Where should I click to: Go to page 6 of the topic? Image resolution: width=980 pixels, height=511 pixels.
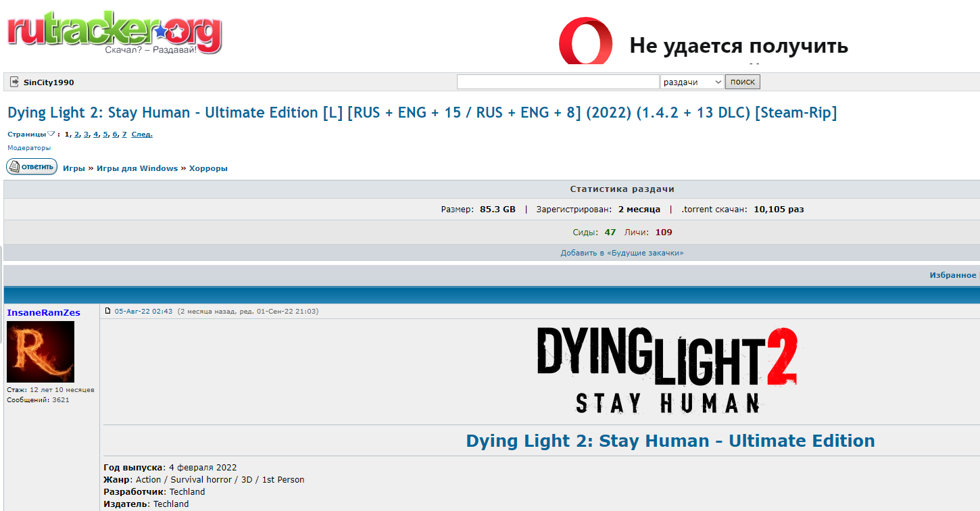(x=115, y=135)
